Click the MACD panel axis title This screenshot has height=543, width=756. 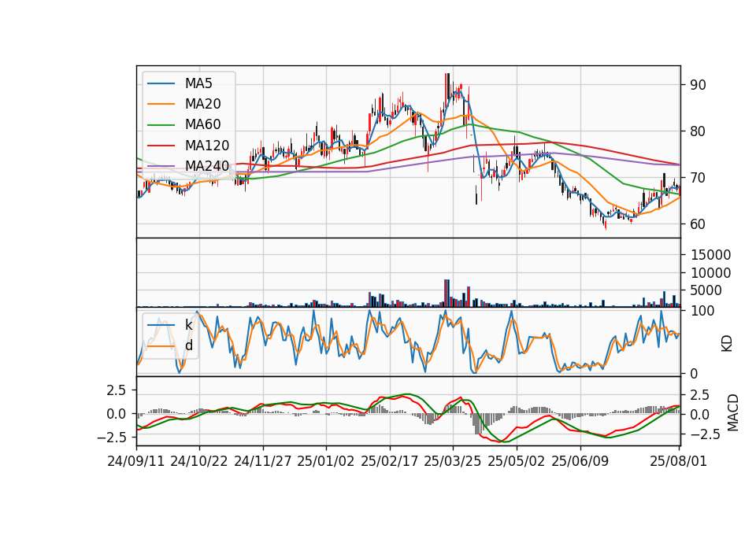click(x=733, y=412)
